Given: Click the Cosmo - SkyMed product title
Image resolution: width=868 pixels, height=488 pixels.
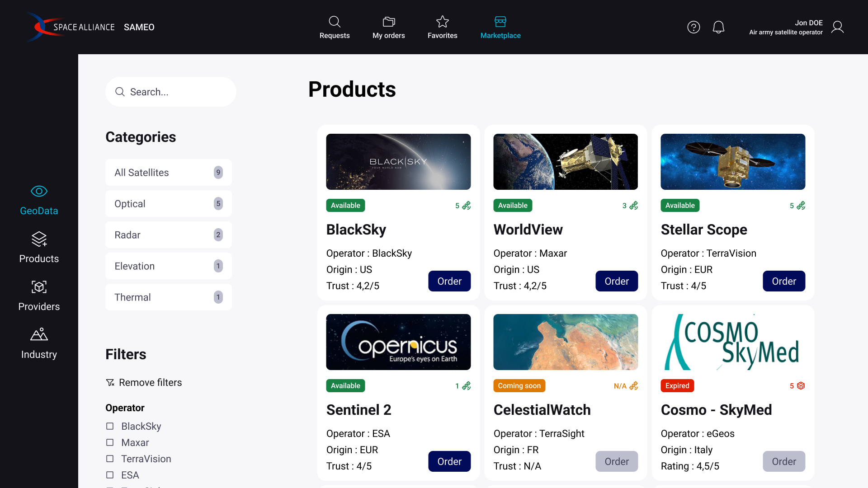Looking at the screenshot, I should pos(717,410).
